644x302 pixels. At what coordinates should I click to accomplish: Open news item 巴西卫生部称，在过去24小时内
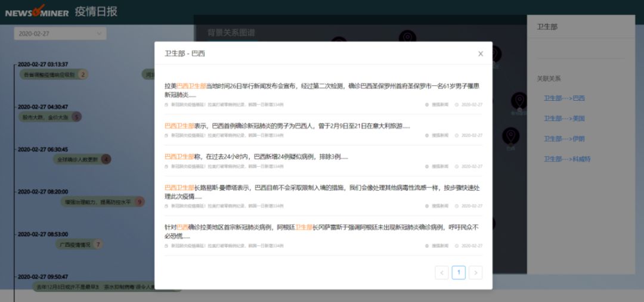256,157
